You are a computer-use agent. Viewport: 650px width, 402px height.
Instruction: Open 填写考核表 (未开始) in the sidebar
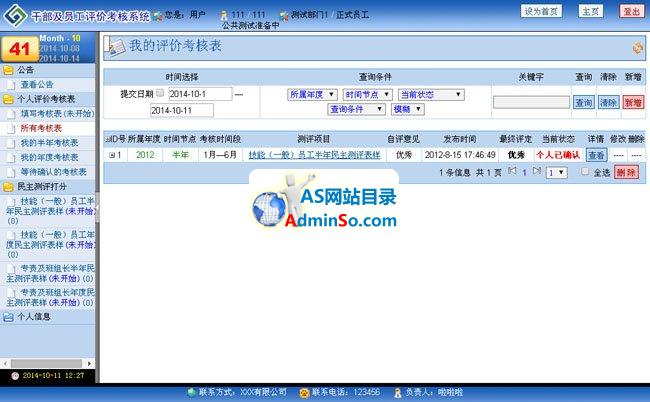point(57,114)
